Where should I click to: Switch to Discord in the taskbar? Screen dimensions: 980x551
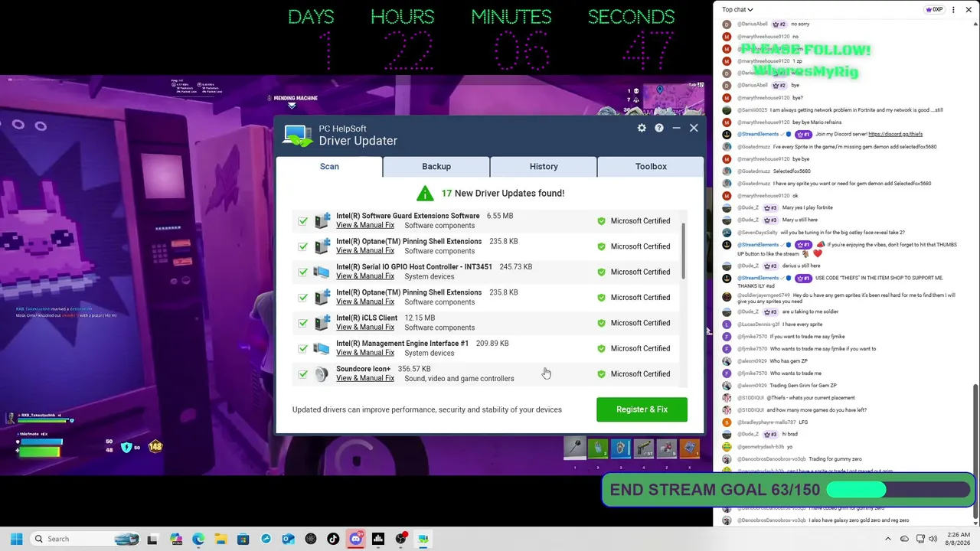pyautogui.click(x=355, y=539)
